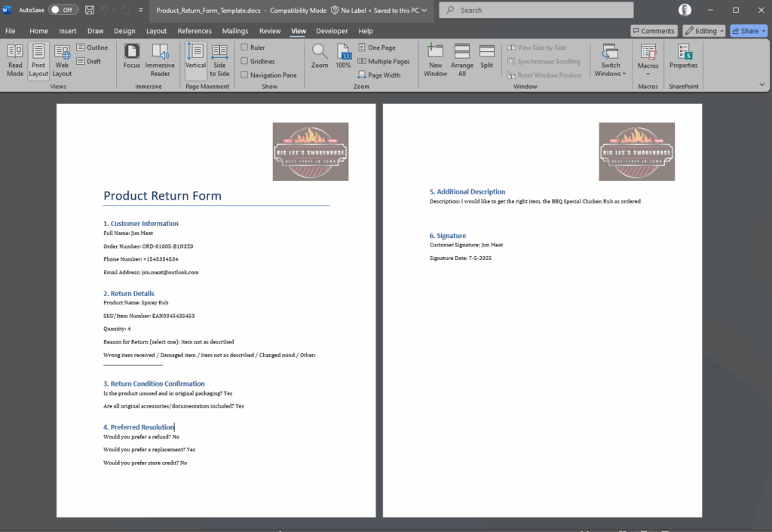Viewport: 772px width, 532px height.
Task: Activate Focus mode
Action: click(x=132, y=60)
